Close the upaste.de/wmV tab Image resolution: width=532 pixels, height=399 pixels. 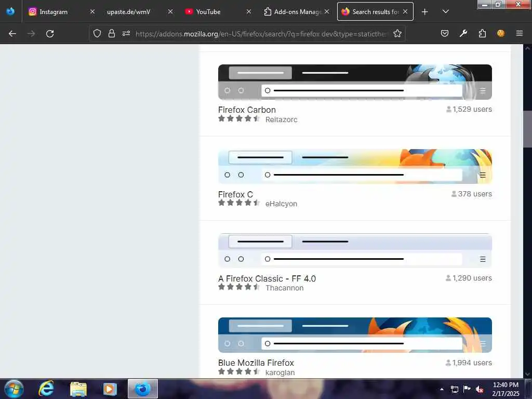click(170, 12)
